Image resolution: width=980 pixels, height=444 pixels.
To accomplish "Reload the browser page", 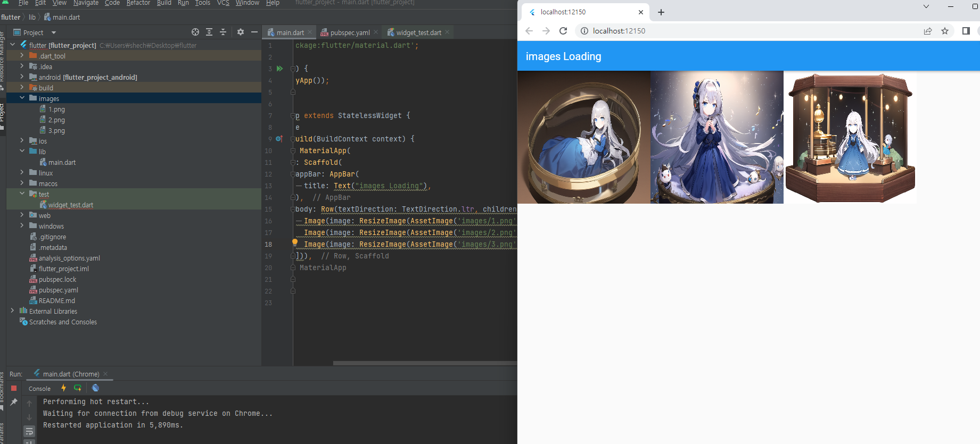I will (563, 31).
